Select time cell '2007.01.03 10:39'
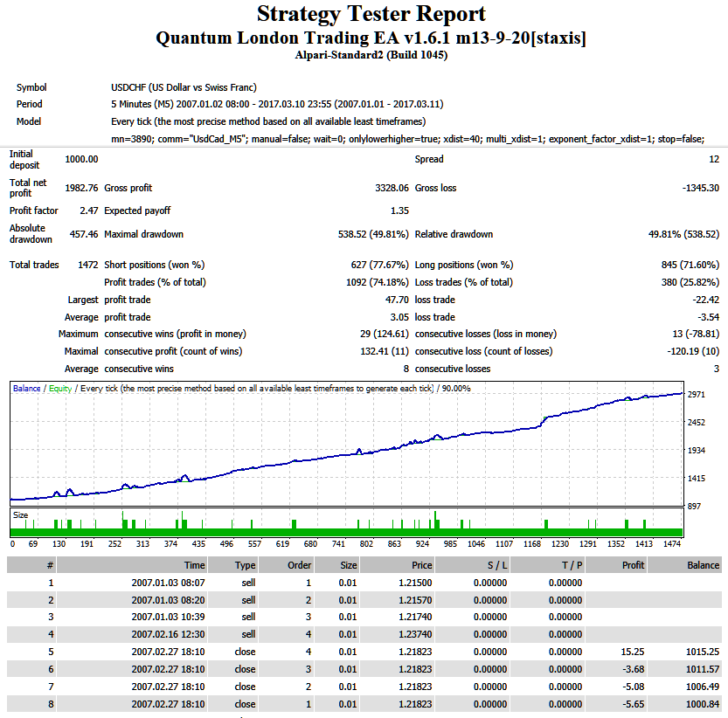Screen dimensions: 728x718 [x=168, y=617]
